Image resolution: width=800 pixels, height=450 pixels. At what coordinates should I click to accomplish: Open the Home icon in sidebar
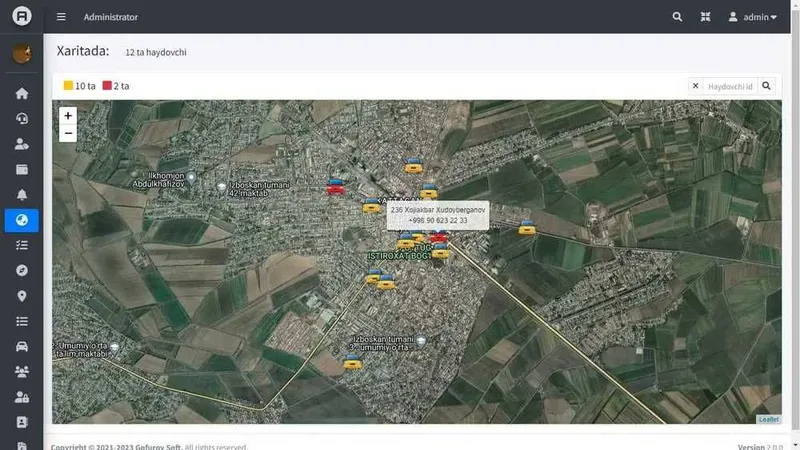[21, 93]
